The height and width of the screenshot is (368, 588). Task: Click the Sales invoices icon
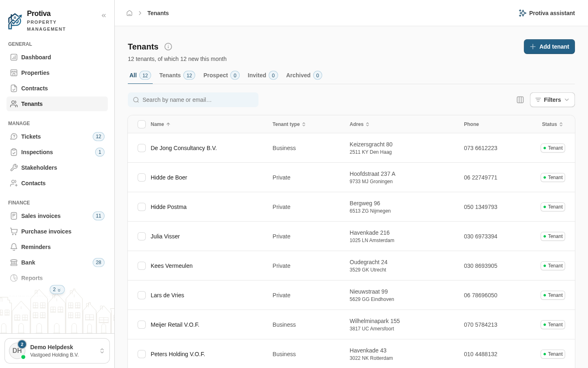coord(14,216)
